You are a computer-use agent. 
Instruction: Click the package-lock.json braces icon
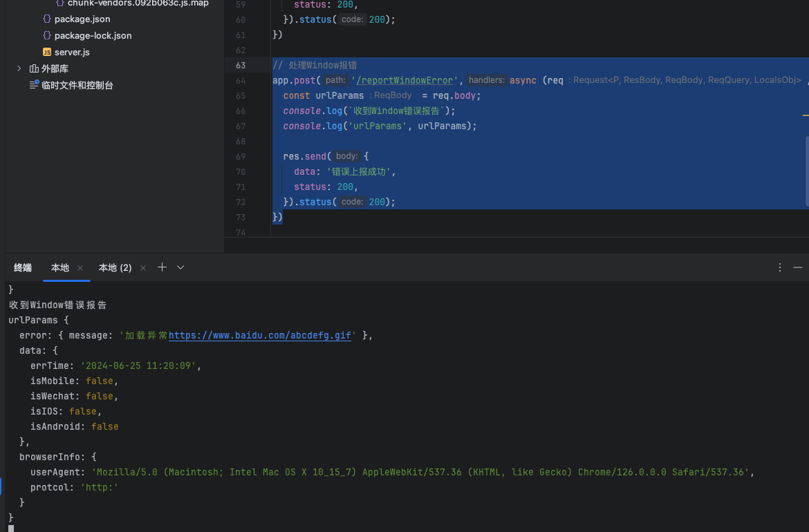click(46, 35)
